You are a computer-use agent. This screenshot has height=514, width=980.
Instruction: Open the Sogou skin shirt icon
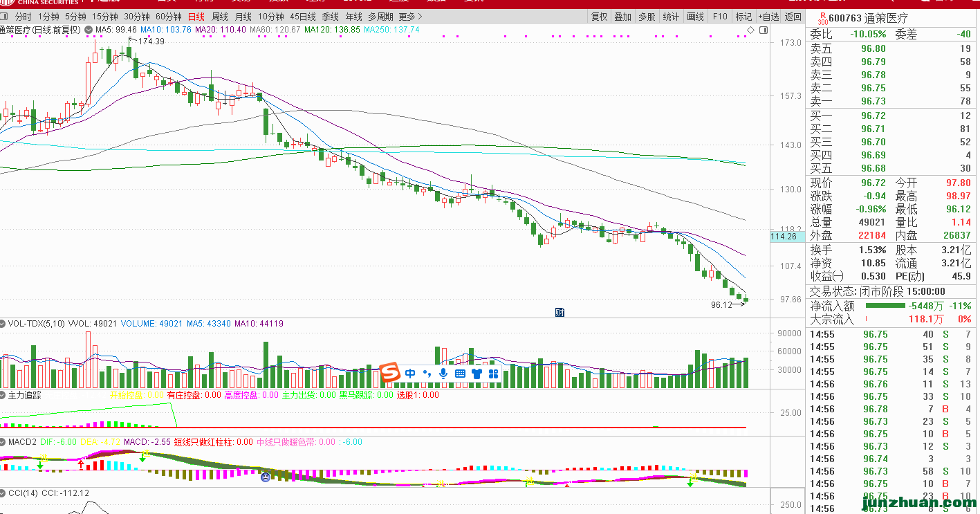tap(477, 374)
